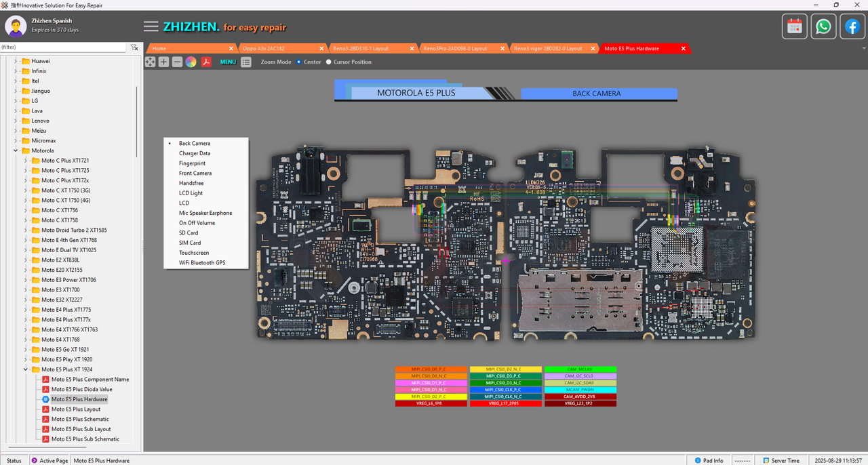Click the BACK CAMERA header banner

point(599,94)
